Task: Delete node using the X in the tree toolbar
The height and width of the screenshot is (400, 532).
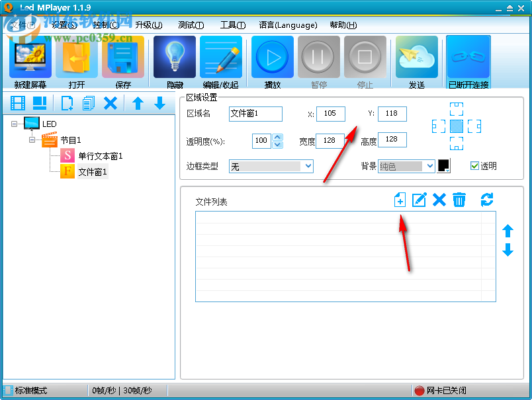Action: pos(111,103)
